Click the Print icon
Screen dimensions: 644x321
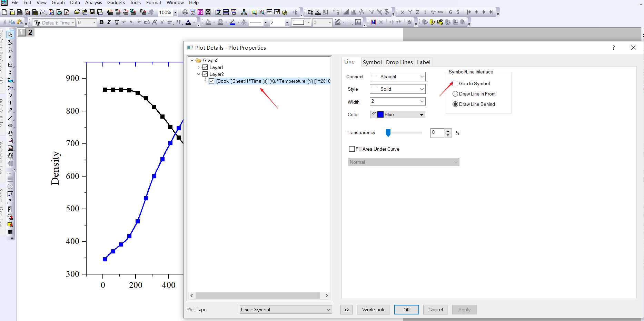pyautogui.click(x=185, y=12)
